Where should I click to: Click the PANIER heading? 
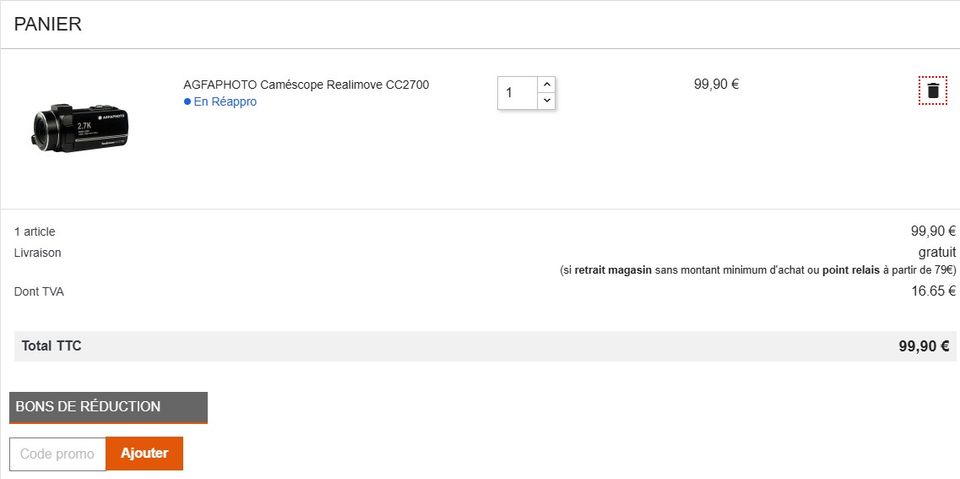click(x=48, y=25)
